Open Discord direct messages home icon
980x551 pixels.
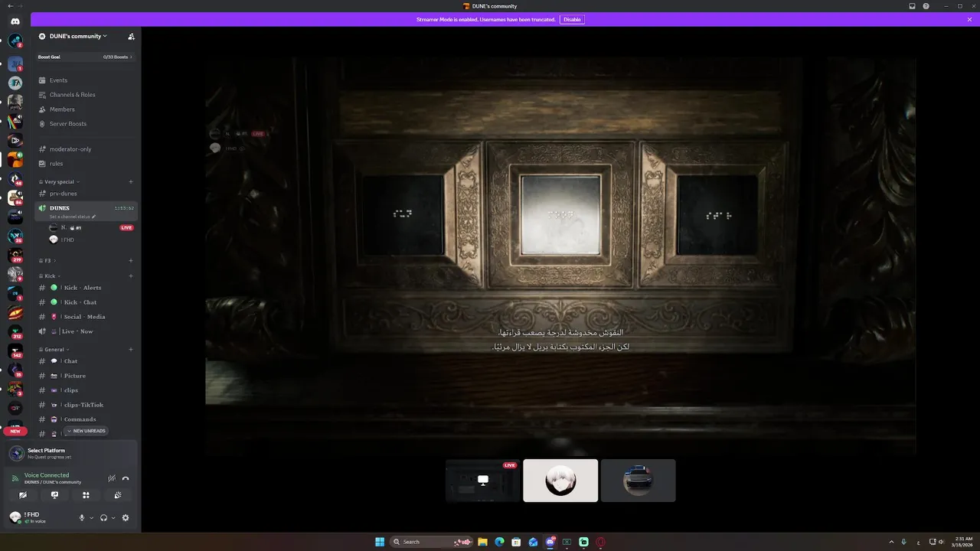click(15, 21)
